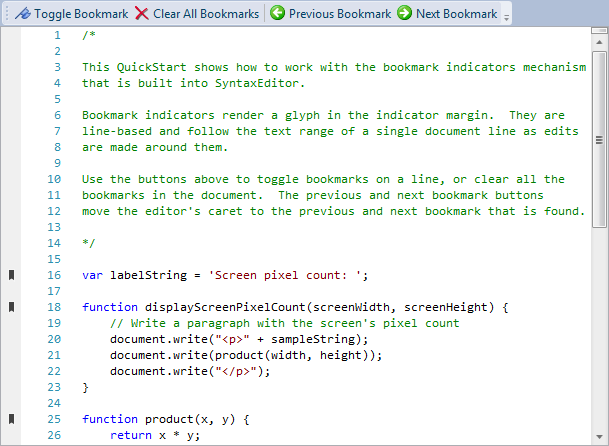Click the word mechanism on line 3
609x446 pixels.
(554, 67)
